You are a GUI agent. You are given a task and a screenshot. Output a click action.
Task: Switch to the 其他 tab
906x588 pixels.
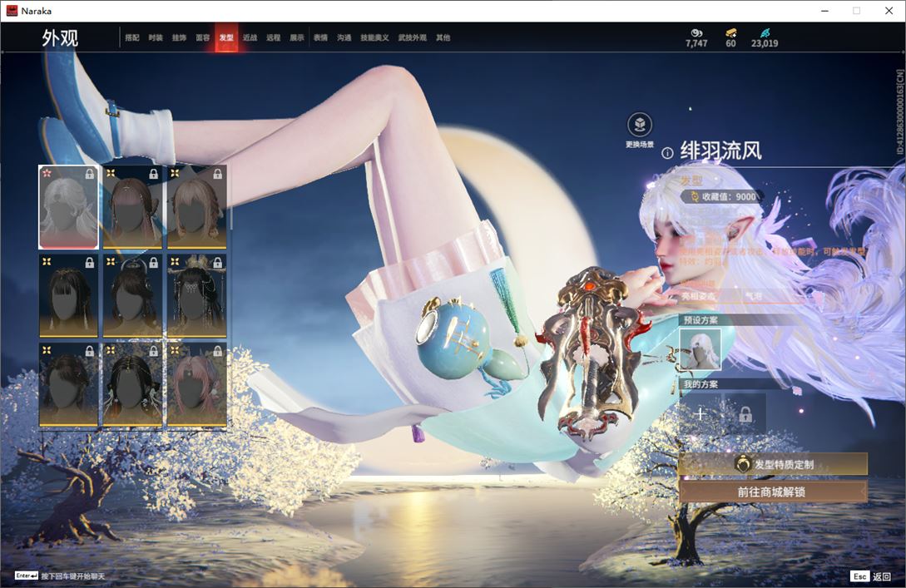click(x=443, y=37)
